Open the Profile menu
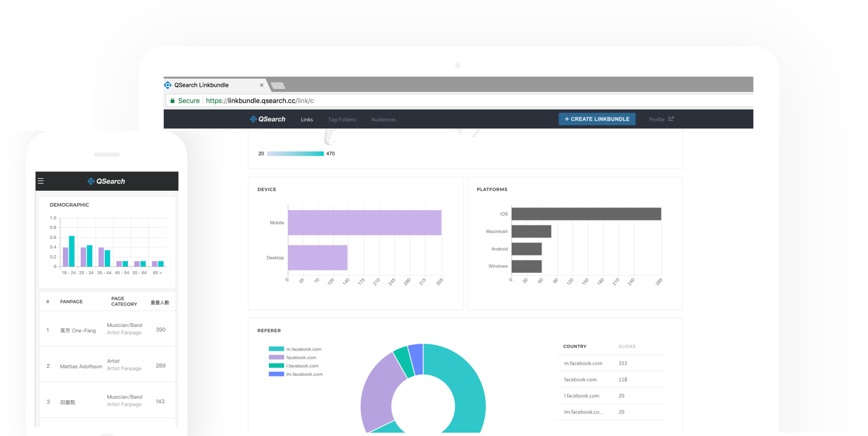Screen dimensions: 868x436 656,120
